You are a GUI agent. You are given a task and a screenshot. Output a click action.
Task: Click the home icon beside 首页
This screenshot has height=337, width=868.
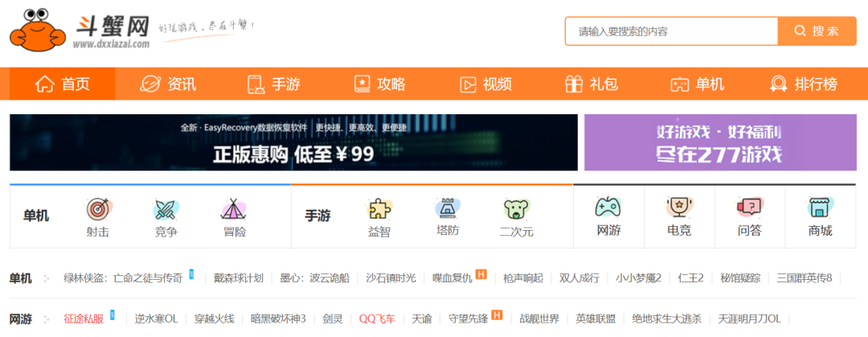coord(45,84)
